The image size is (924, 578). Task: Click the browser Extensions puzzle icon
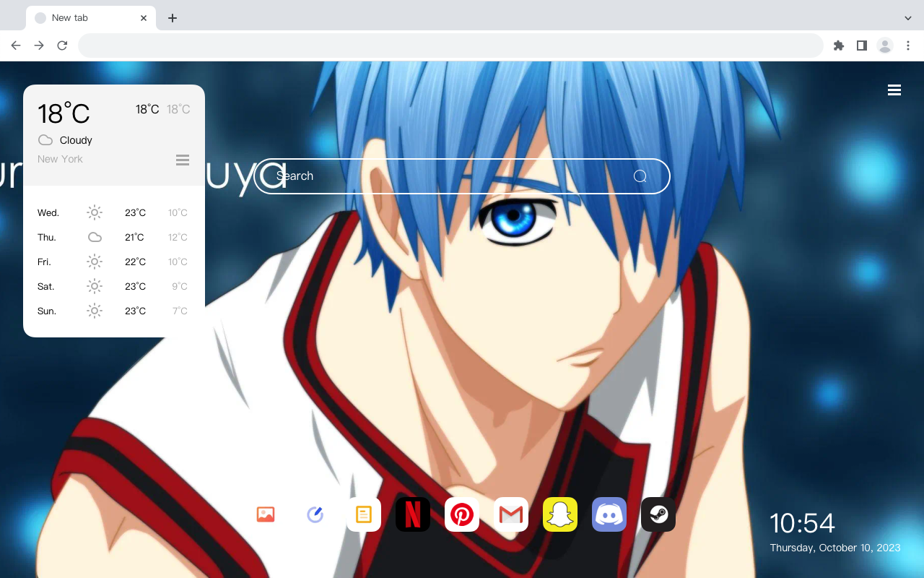838,46
